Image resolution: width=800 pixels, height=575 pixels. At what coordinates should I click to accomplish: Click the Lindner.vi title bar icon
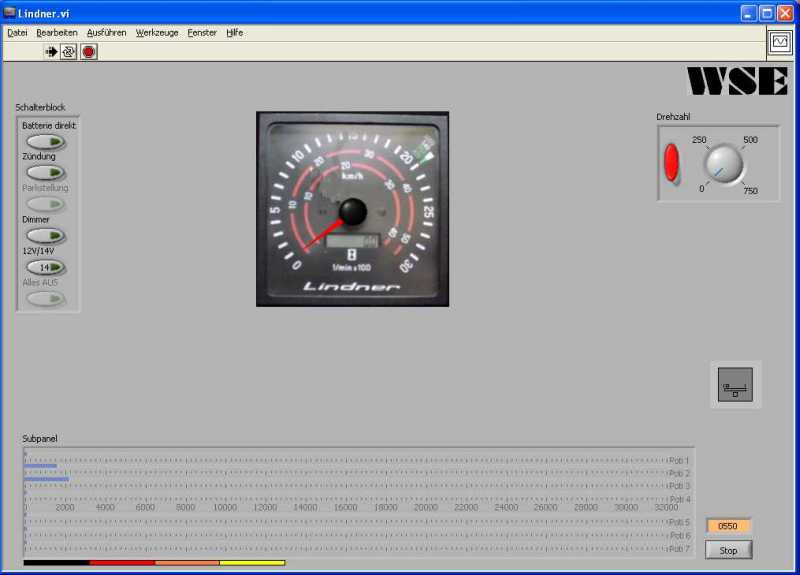10,12
